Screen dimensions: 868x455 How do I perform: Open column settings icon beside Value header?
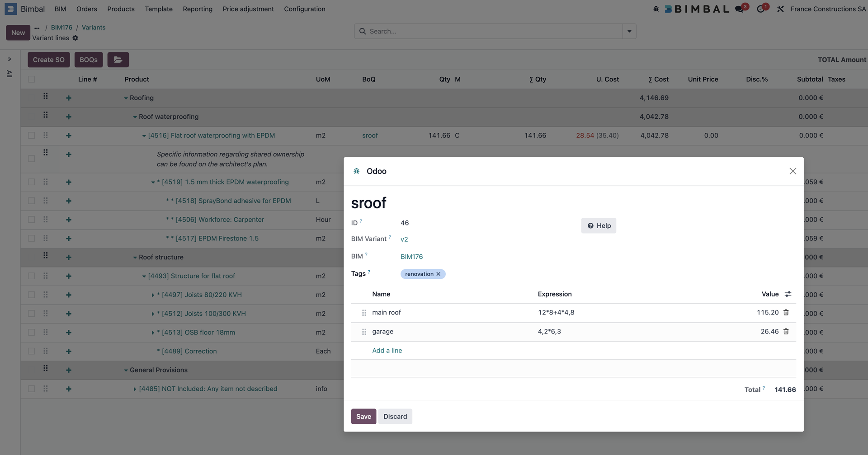pyautogui.click(x=788, y=294)
